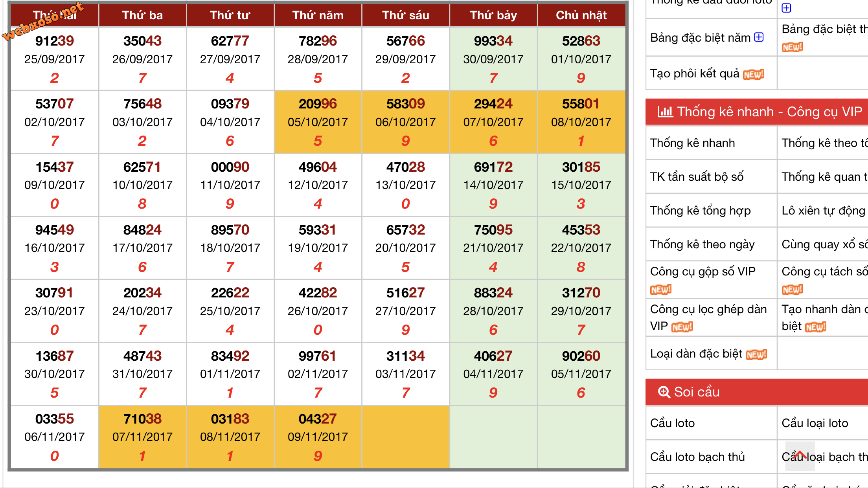Click the magnifier icon next to Soi cầu
The width and height of the screenshot is (868, 488).
click(664, 392)
